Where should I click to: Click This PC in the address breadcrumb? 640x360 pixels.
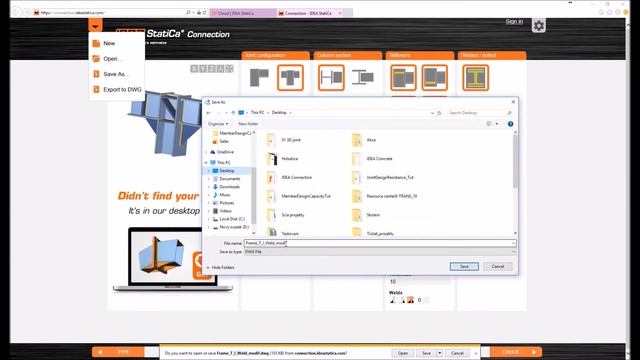tap(257, 113)
